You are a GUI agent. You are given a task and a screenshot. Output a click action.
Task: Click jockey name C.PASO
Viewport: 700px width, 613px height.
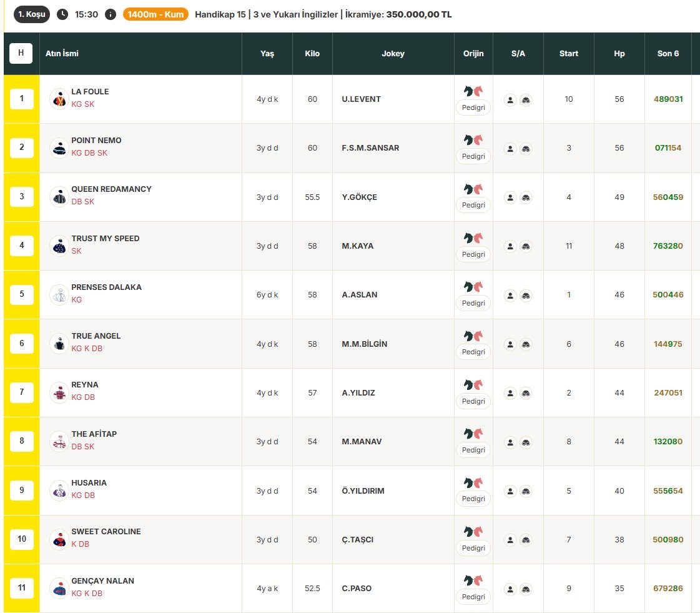[357, 589]
